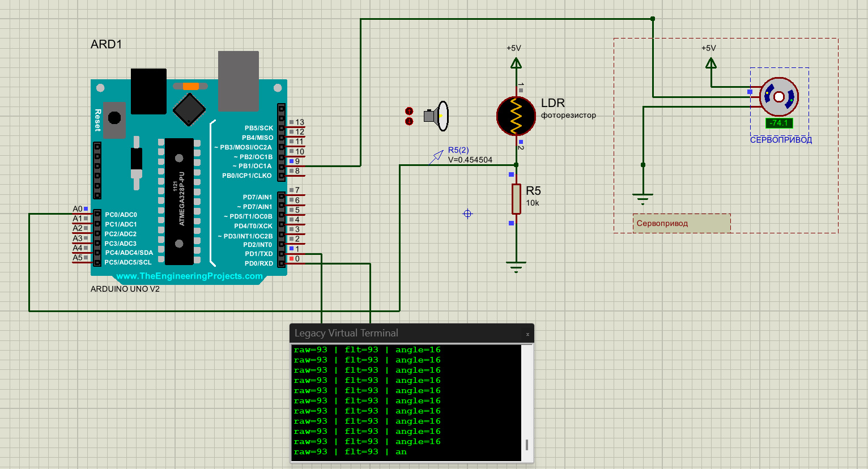
Task: Click the +5V terminal near the servo
Action: click(x=710, y=63)
